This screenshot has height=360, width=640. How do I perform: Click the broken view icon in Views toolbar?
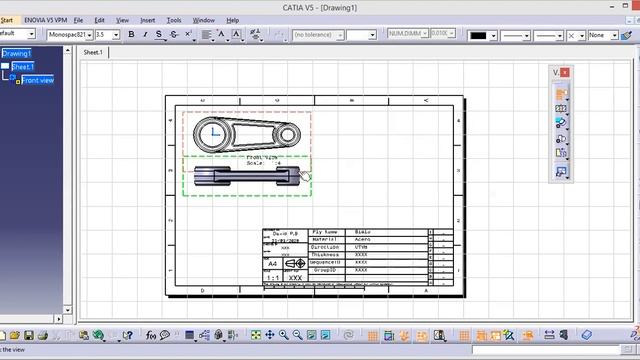(x=561, y=153)
